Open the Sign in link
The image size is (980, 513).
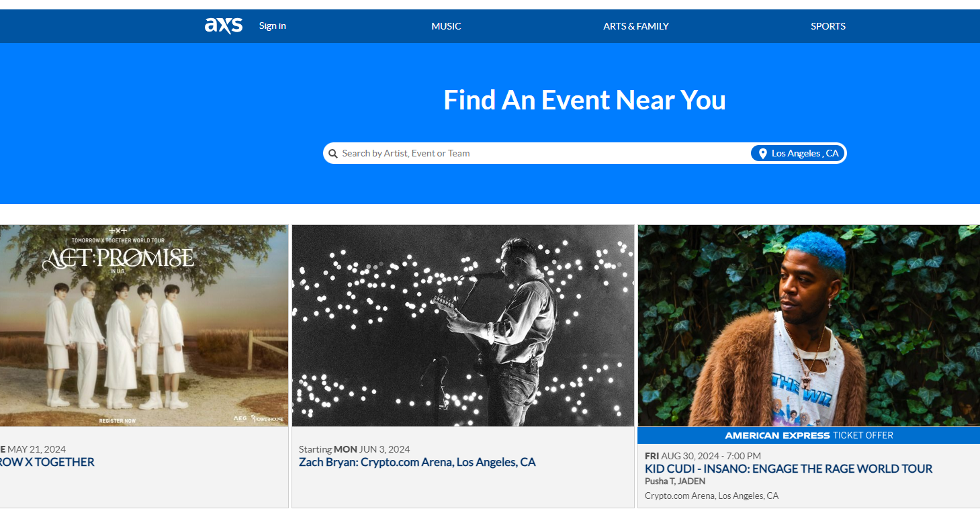coord(272,26)
